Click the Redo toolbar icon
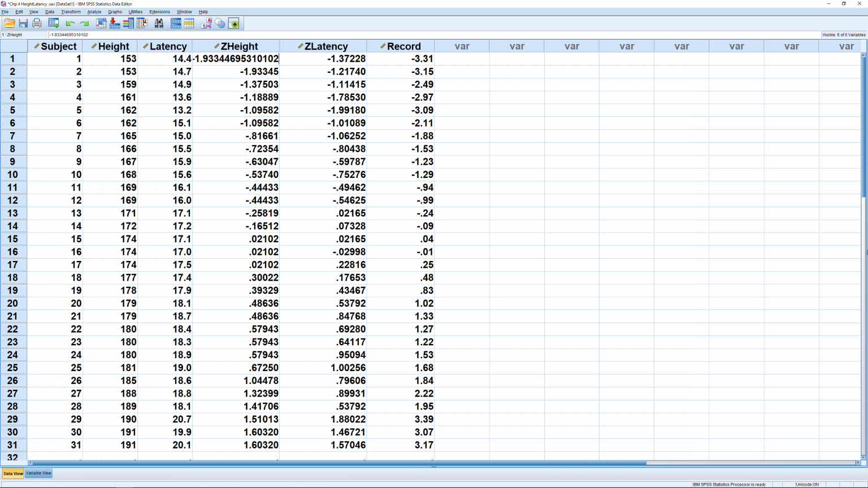 pyautogui.click(x=84, y=23)
